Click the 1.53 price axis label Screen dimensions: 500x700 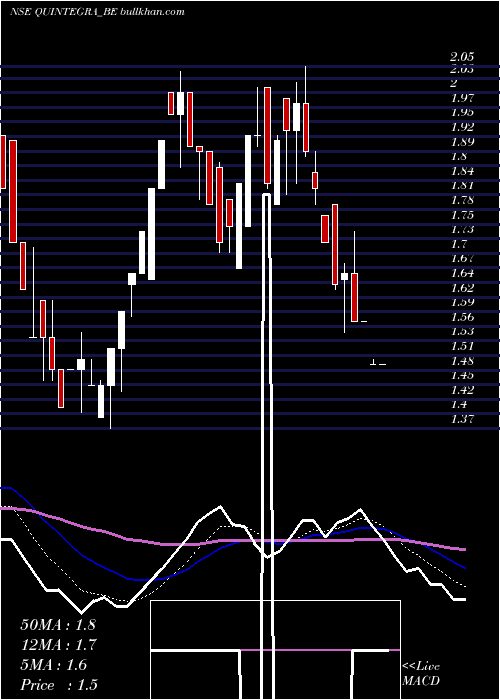(462, 332)
